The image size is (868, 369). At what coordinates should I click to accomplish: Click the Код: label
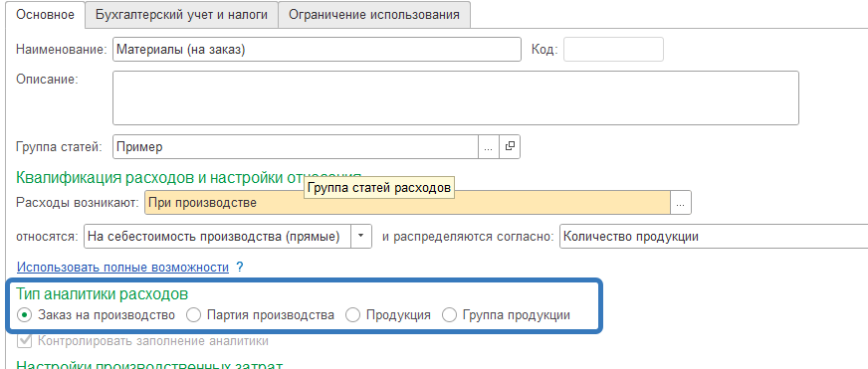(x=545, y=50)
